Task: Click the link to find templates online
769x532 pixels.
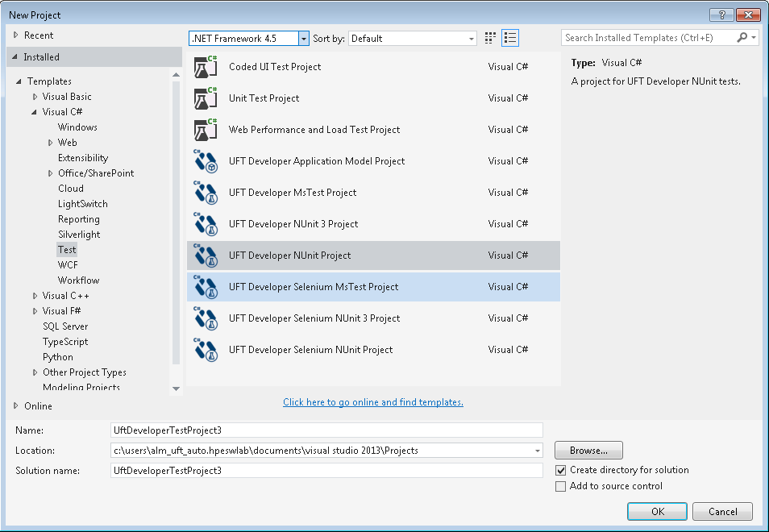Action: pos(372,402)
